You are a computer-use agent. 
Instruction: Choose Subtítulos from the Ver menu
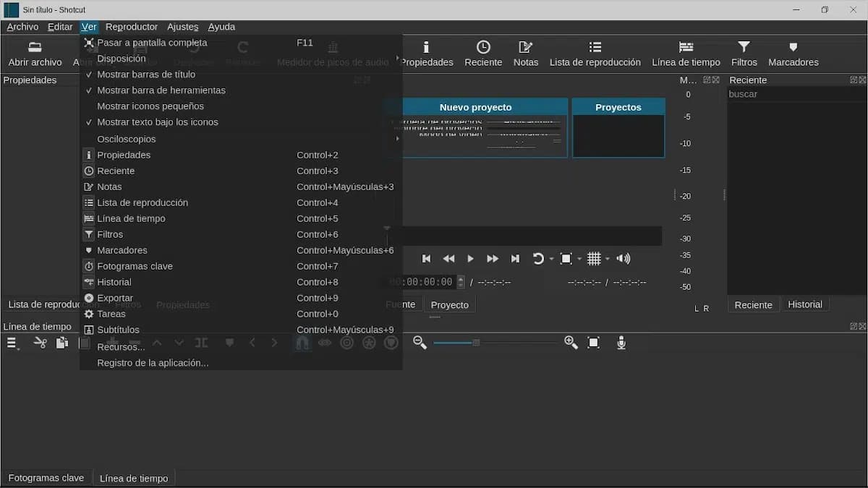click(241, 330)
